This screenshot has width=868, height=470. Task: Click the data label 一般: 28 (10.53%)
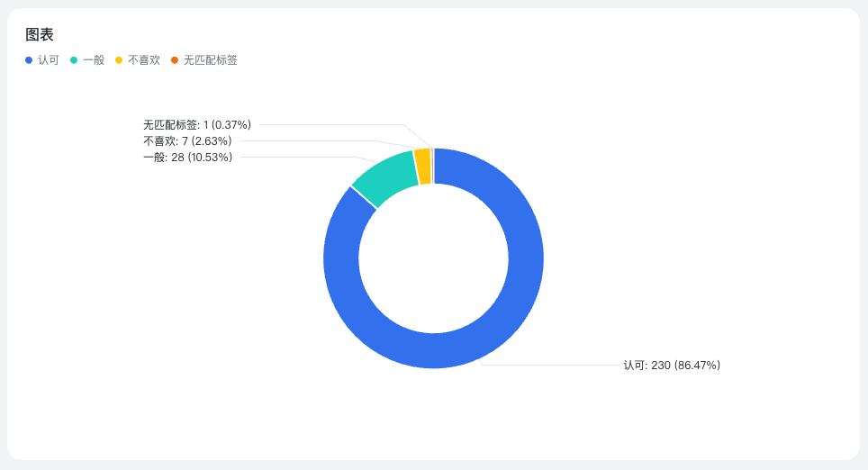[187, 158]
